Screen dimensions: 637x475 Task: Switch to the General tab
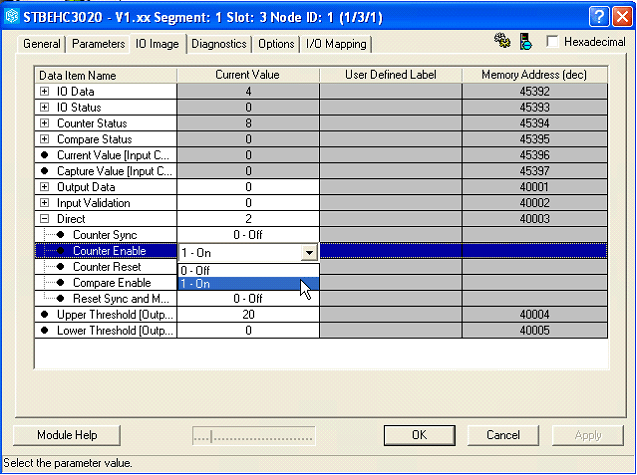41,44
